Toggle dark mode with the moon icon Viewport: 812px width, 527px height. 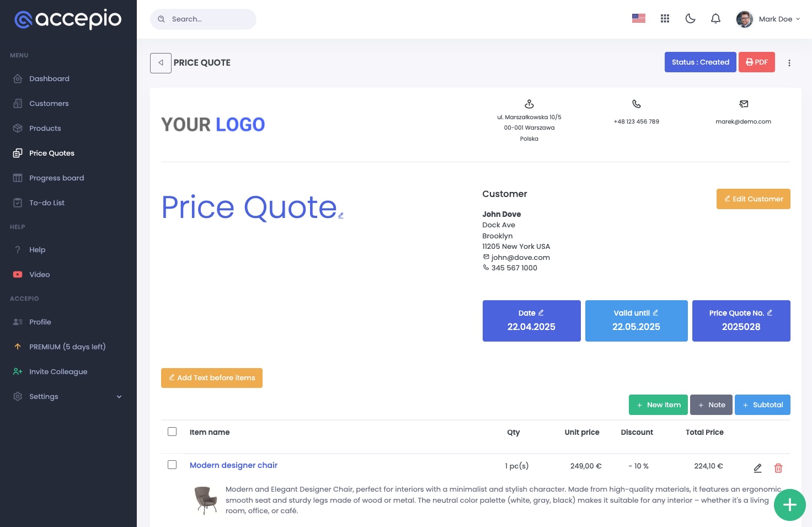click(x=690, y=19)
